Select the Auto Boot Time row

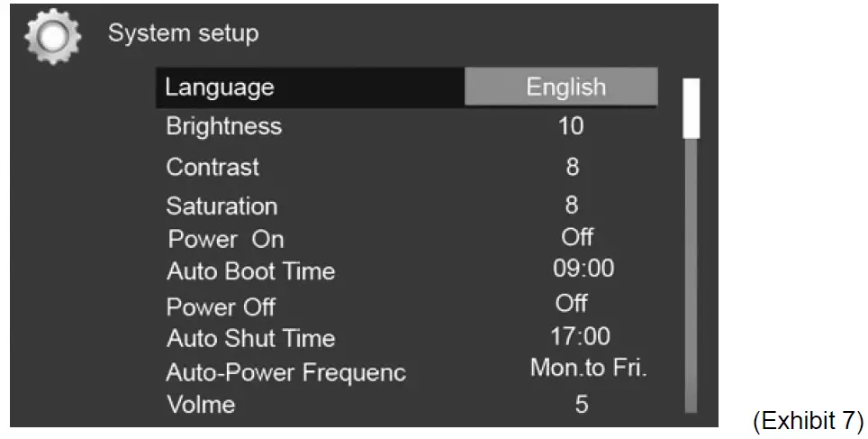250,271
